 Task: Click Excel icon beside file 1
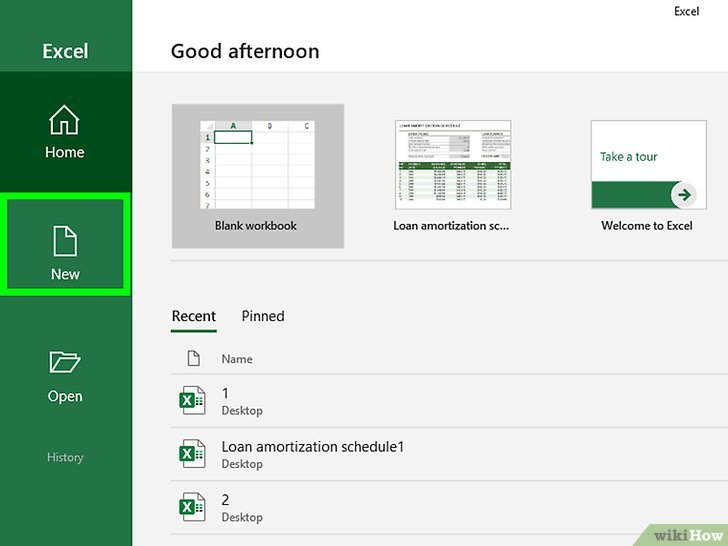tap(192, 400)
